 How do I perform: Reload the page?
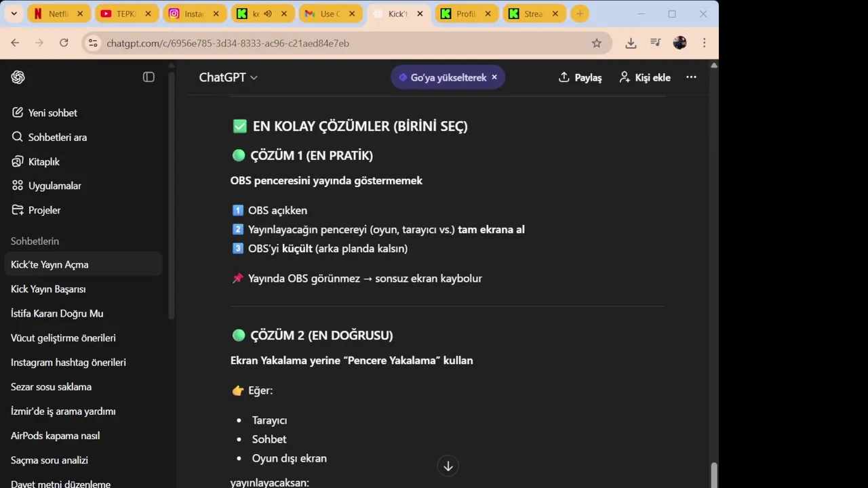tap(64, 43)
